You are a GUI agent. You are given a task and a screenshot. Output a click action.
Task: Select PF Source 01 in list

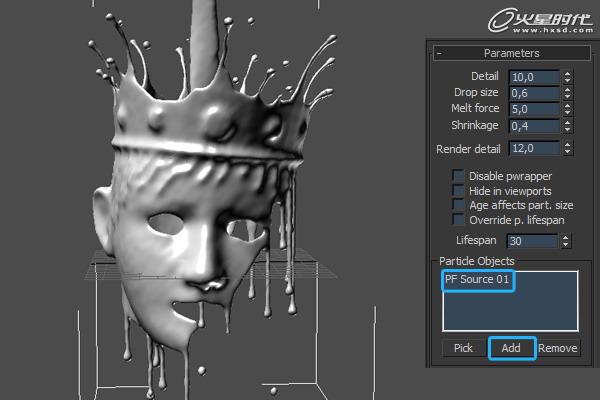click(478, 280)
